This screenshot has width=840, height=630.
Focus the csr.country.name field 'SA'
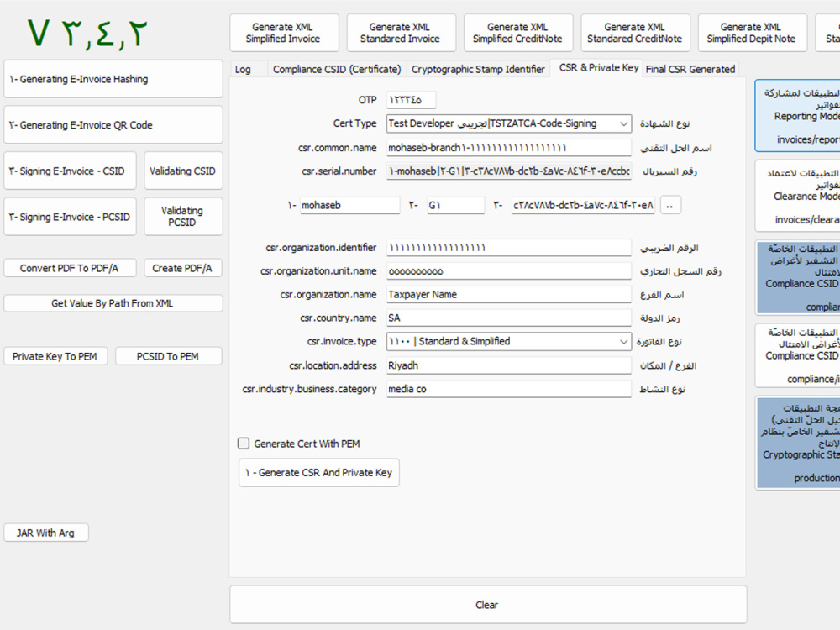coord(509,318)
